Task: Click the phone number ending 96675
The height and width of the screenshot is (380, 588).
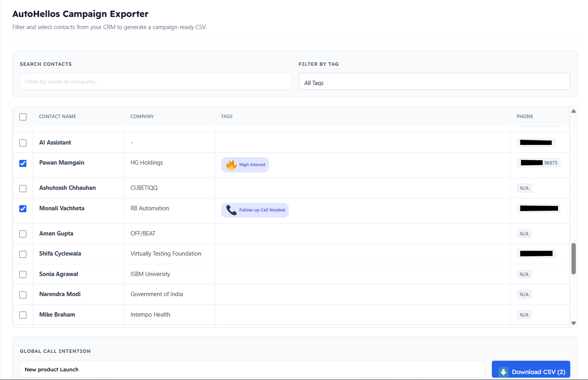Action: pos(539,163)
